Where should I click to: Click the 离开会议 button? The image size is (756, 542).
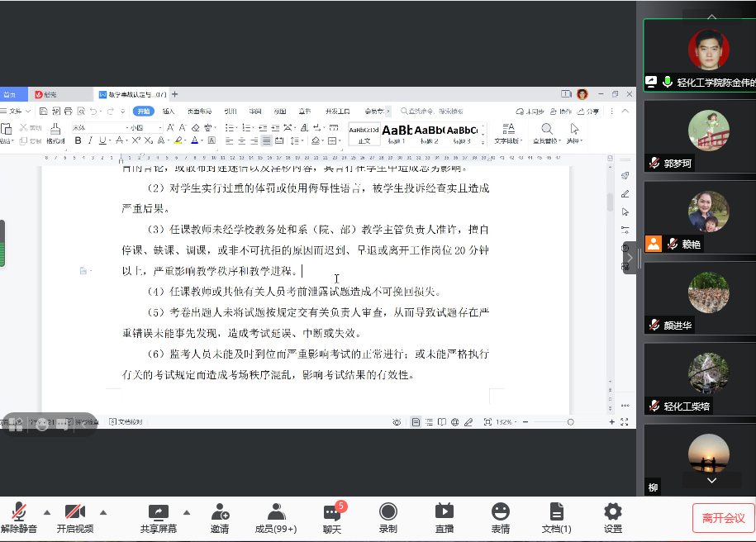[x=724, y=518]
